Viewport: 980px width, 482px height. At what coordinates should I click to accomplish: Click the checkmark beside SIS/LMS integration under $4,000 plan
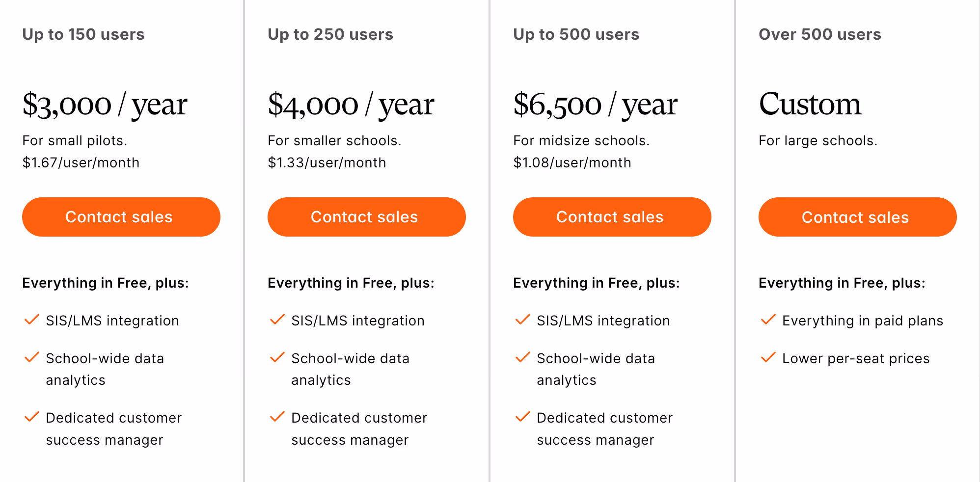[276, 320]
